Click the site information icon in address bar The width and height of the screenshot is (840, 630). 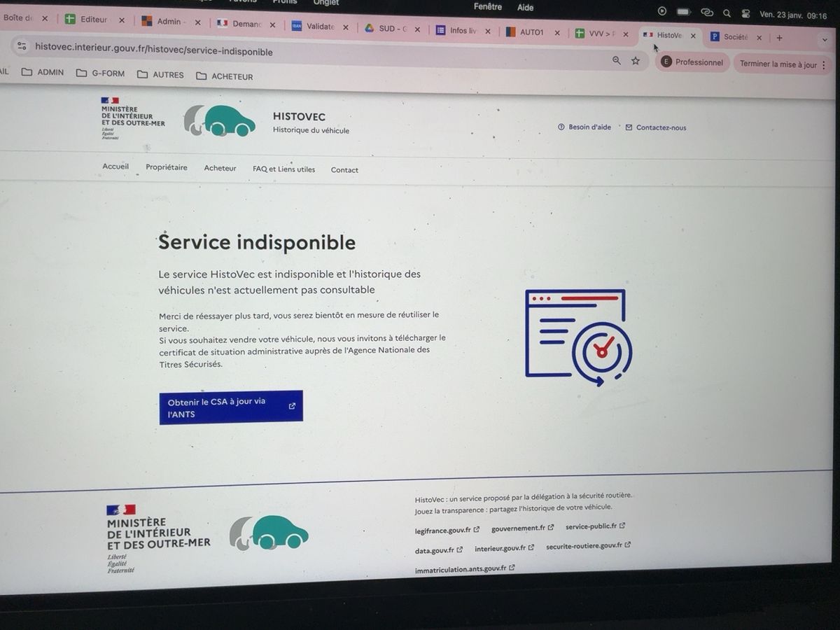pyautogui.click(x=22, y=46)
